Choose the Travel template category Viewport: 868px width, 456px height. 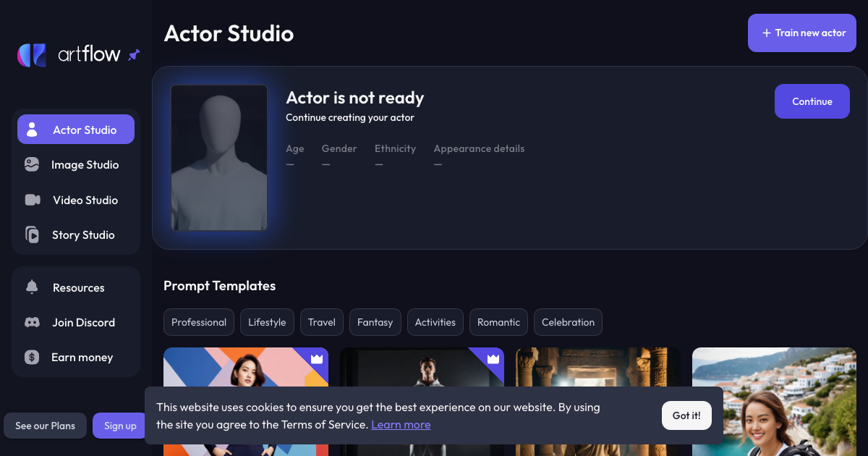coord(322,322)
